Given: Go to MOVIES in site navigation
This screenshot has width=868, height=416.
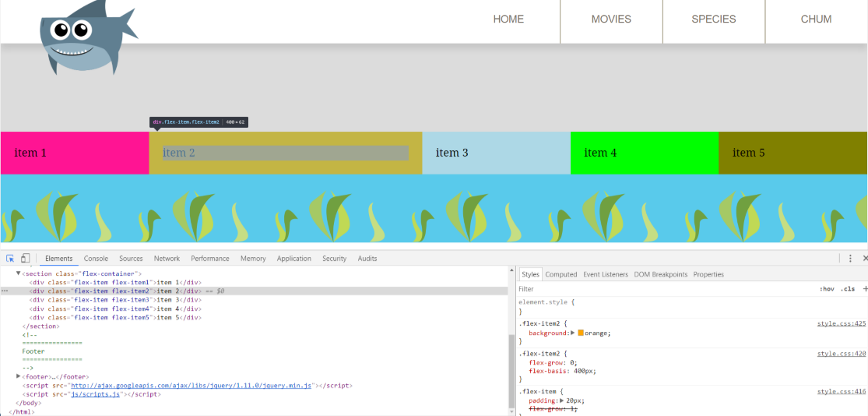Looking at the screenshot, I should [611, 19].
